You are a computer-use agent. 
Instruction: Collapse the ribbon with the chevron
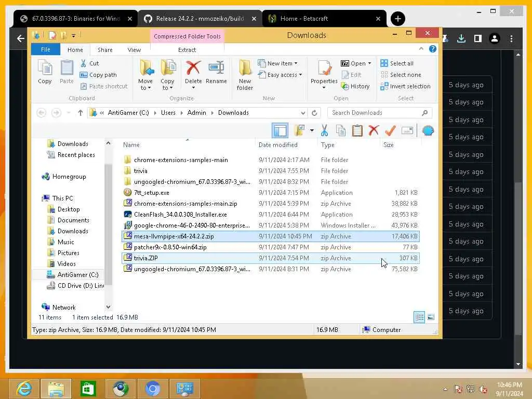tap(421, 49)
